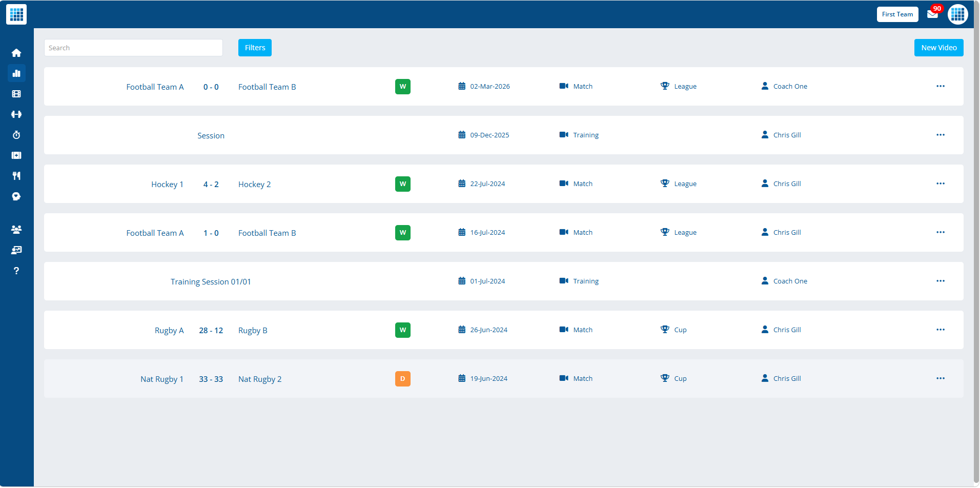Open Football Team A versus Football Team B match
Viewport: 980px width, 488px height.
click(211, 87)
